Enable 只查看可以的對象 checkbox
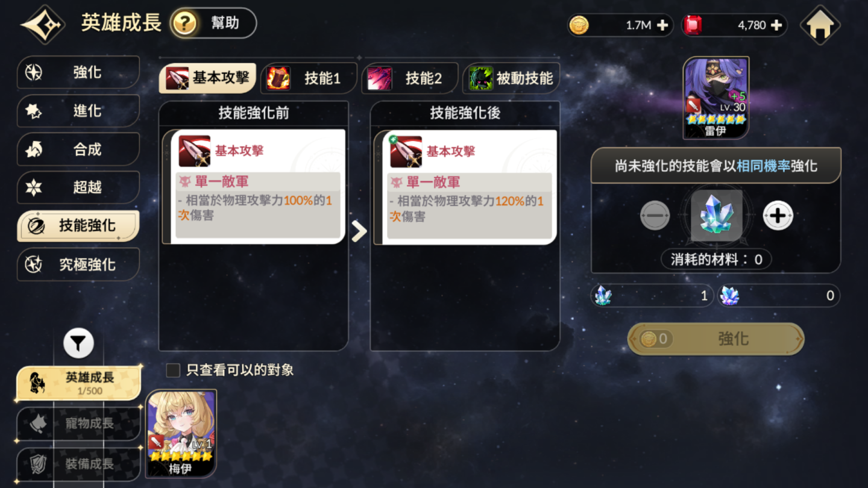The width and height of the screenshot is (868, 488). point(173,370)
